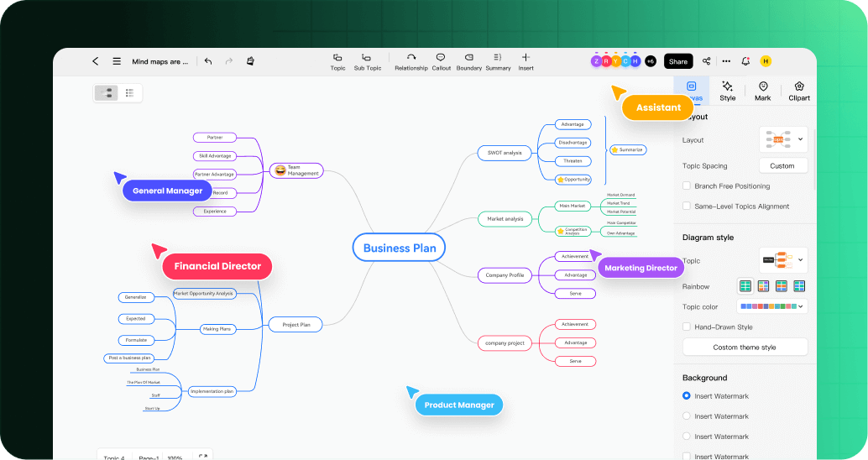Insert a Sub Topic from toolbar
The height and width of the screenshot is (460, 868).
(367, 61)
